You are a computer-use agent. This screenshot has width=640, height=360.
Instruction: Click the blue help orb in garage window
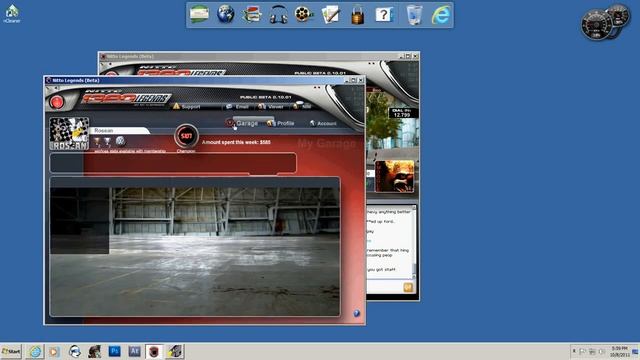356,313
